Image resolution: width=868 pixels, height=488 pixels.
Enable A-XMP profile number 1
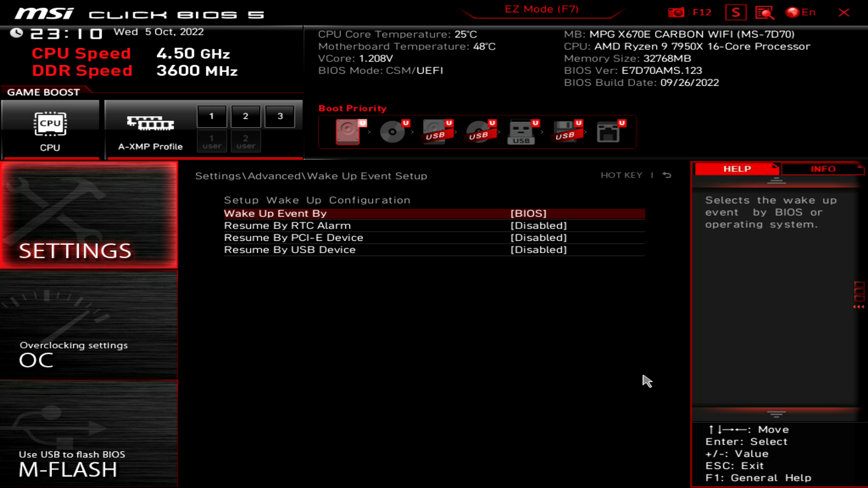pos(212,117)
